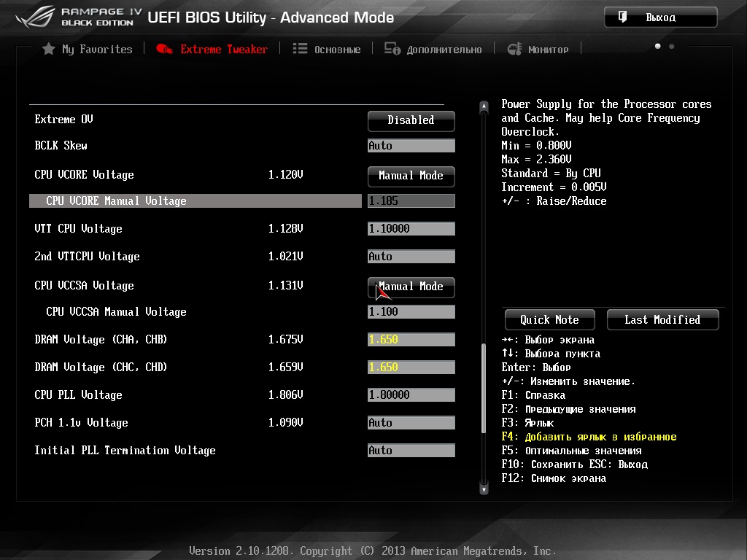The width and height of the screenshot is (747, 560).
Task: Click the BCLK Skew Auto field
Action: (x=411, y=146)
